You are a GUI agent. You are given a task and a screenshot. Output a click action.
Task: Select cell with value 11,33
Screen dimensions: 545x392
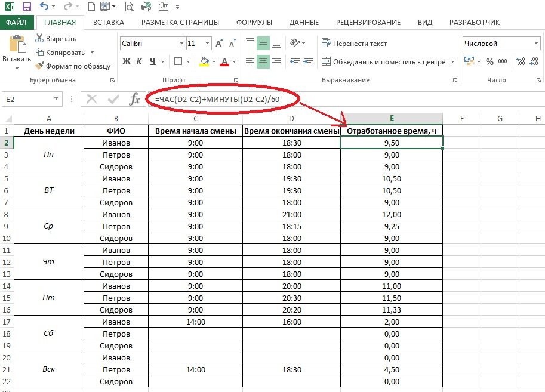point(392,310)
